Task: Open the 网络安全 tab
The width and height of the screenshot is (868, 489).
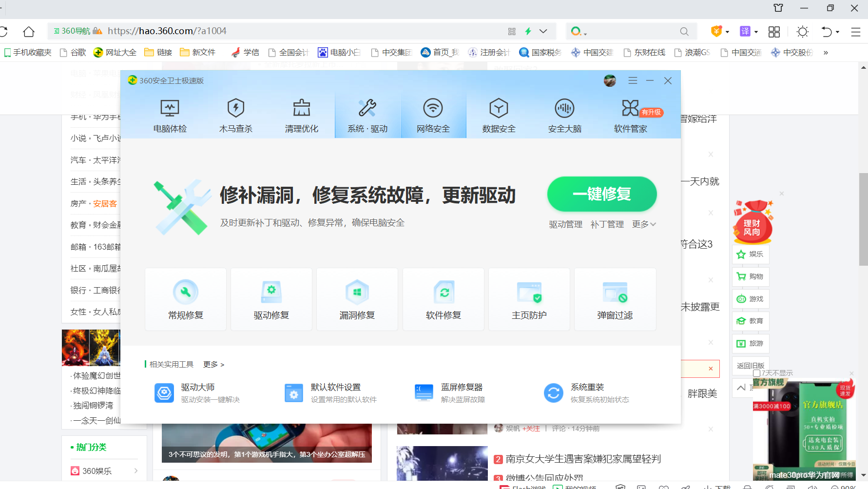Action: [433, 116]
